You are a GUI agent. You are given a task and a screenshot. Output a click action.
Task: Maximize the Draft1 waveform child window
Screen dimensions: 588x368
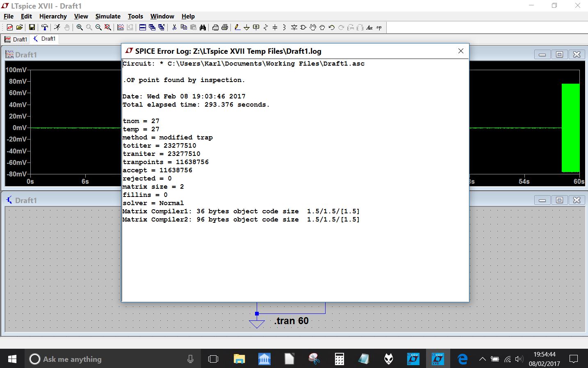[559, 54]
